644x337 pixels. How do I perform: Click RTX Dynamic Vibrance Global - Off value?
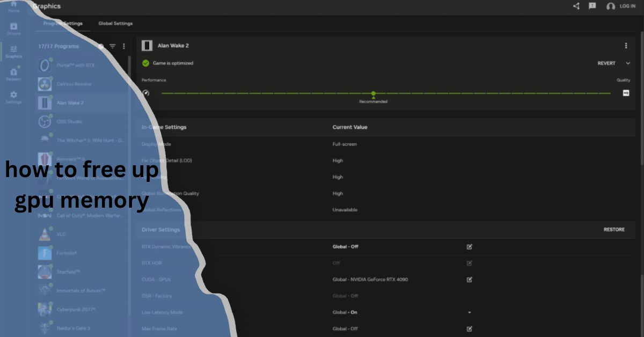(x=345, y=247)
